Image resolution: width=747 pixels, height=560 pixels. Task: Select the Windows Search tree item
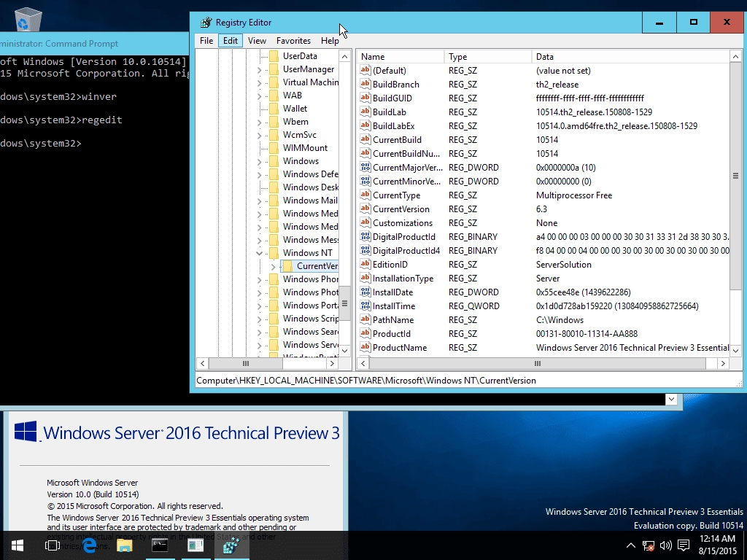pos(310,332)
